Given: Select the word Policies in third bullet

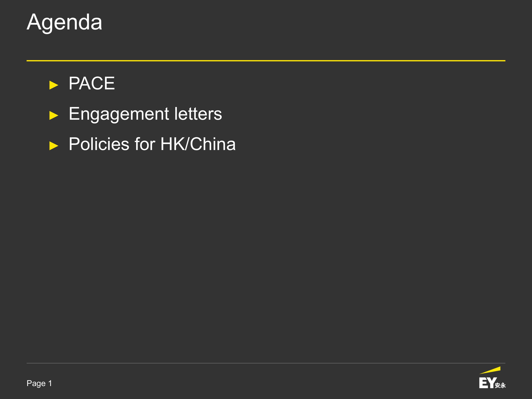Looking at the screenshot, I should (99, 144).
